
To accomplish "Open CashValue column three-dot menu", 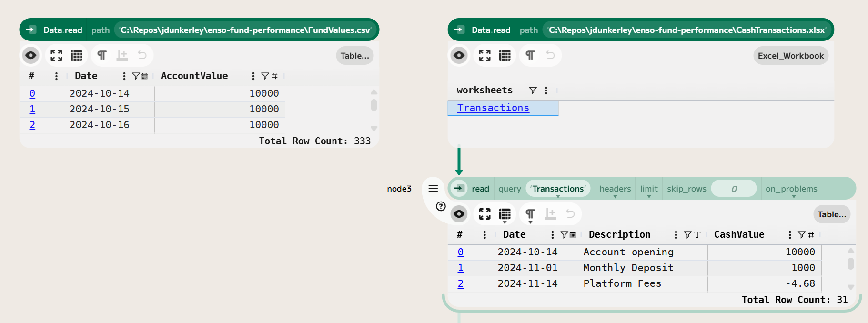I will (x=790, y=235).
